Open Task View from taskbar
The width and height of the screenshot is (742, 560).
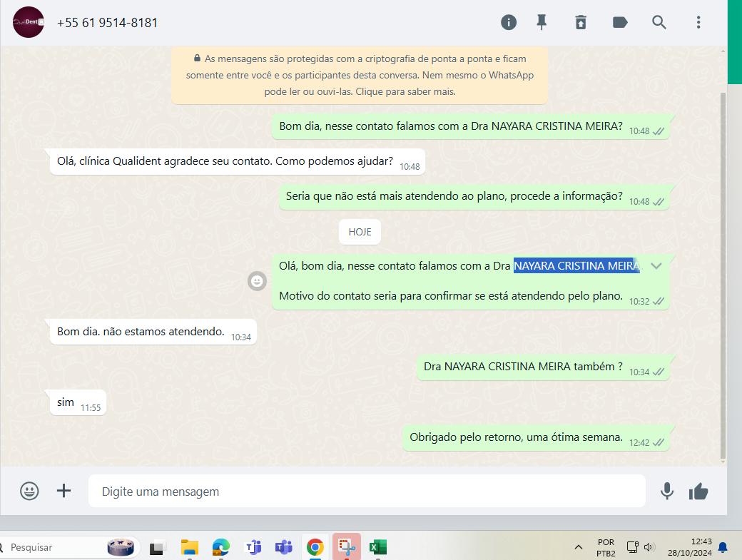tap(157, 547)
